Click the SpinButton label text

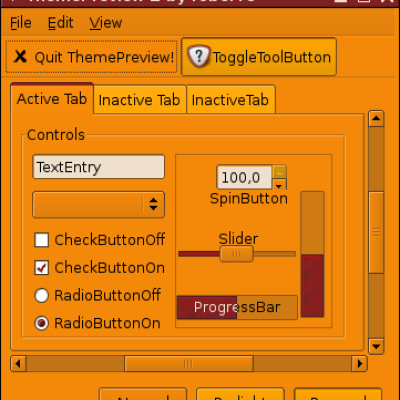249,199
